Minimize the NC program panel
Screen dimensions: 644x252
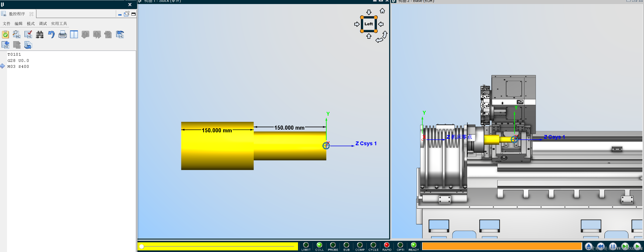pos(120,15)
